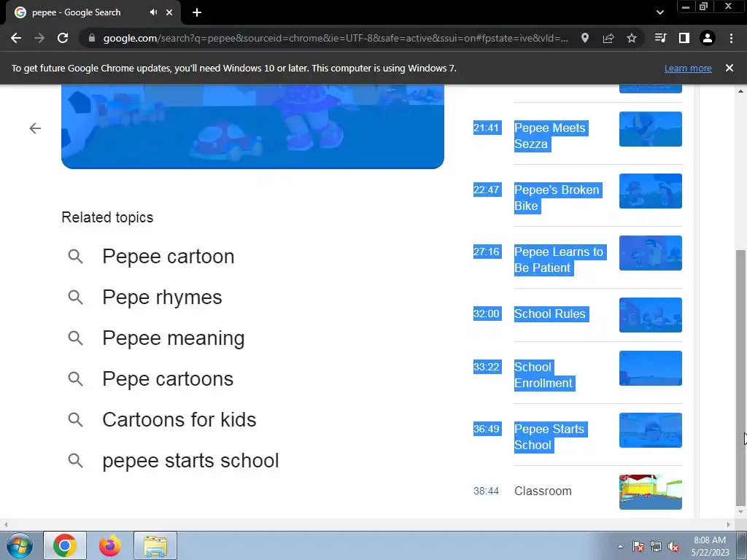Viewport: 747px width, 560px height.
Task: Open Chrome three-dot menu
Action: coord(731,38)
